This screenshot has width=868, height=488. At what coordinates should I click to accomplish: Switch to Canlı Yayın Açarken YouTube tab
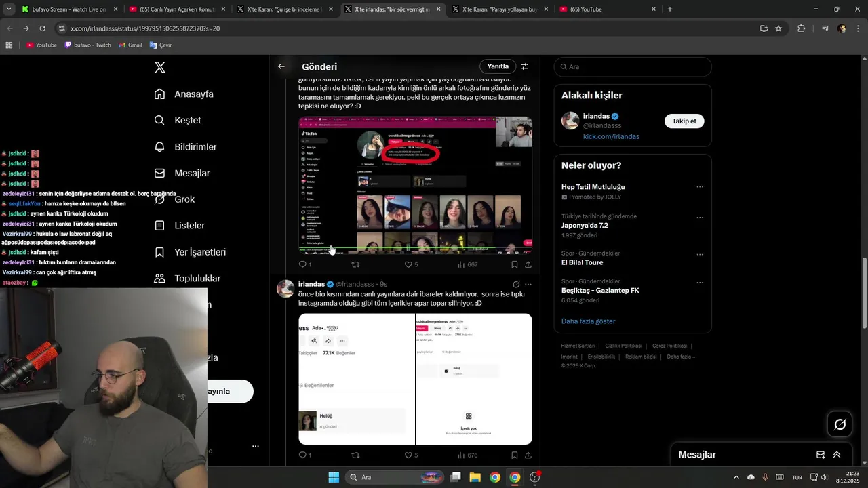176,9
